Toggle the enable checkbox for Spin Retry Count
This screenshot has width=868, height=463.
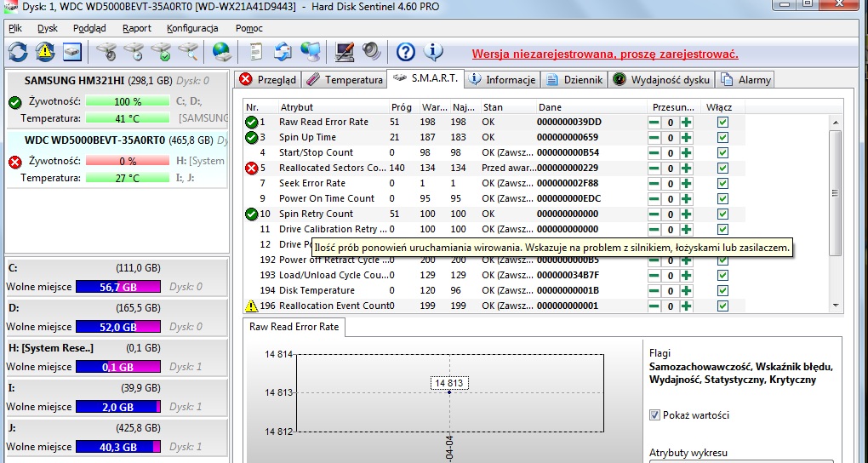coord(722,214)
